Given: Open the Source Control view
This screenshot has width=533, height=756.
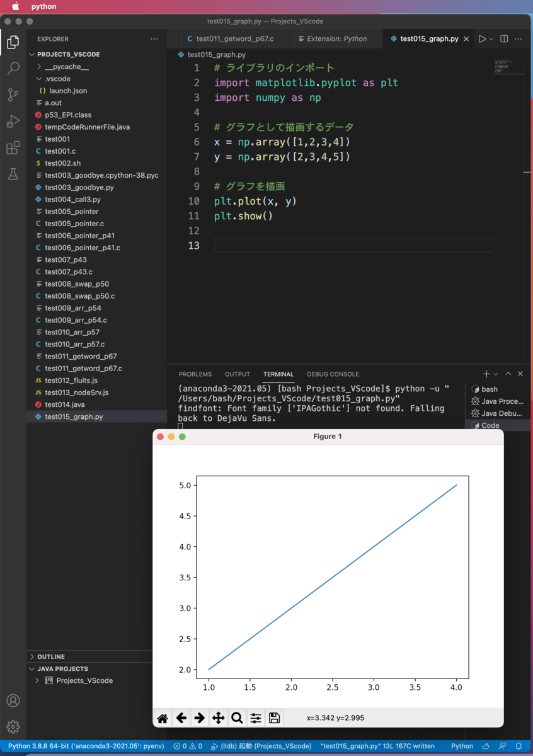Looking at the screenshot, I should click(13, 95).
